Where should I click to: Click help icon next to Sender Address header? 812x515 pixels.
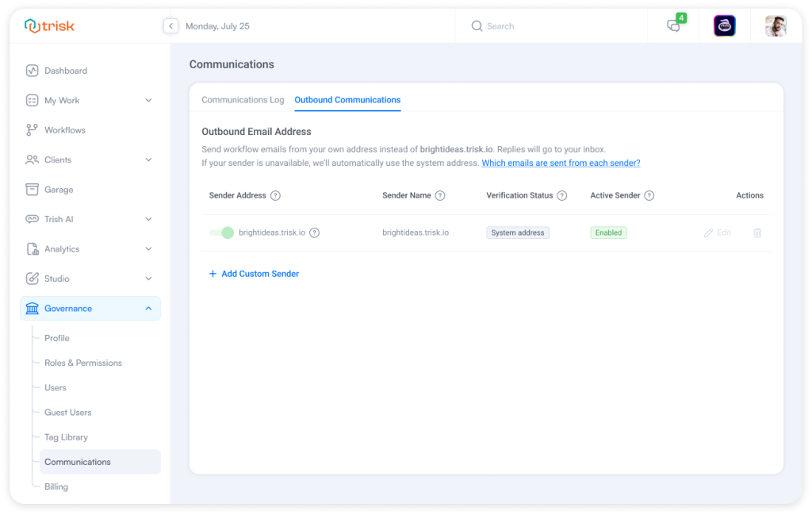point(276,195)
